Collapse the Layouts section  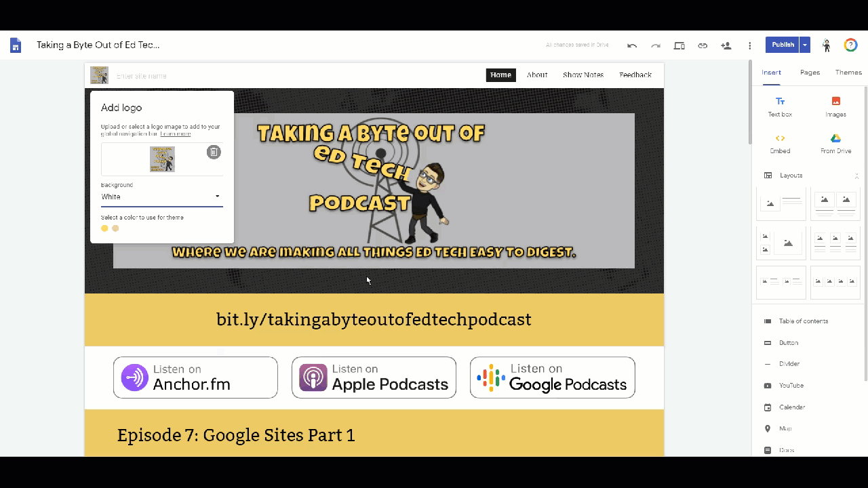856,176
